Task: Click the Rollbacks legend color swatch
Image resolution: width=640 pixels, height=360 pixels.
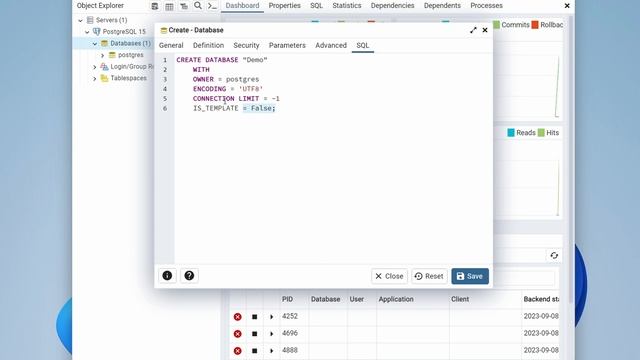Action: (535, 25)
